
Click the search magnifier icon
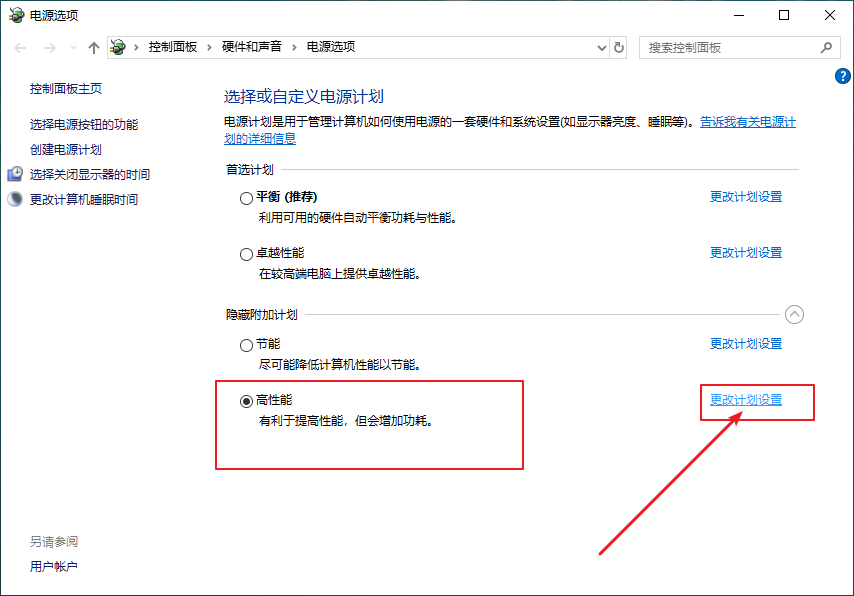coord(826,47)
